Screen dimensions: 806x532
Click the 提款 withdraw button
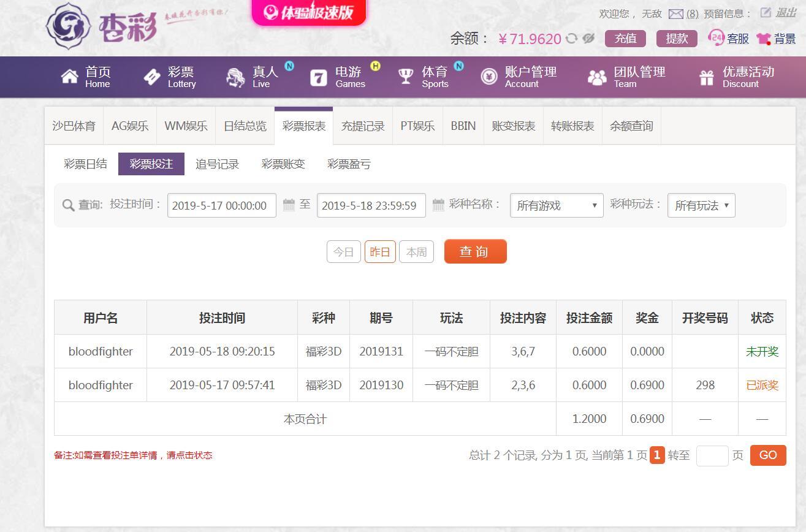(x=677, y=39)
